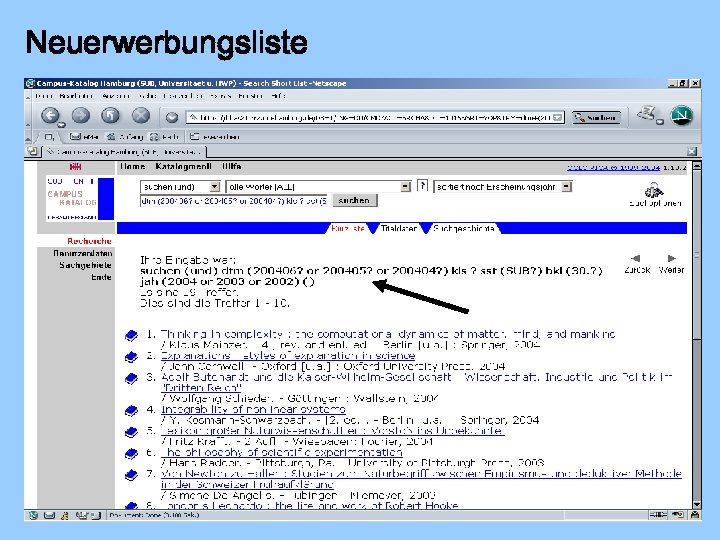Open result 'Integrability of nonlinear systems'
This screenshot has height=540, width=720.
[x=253, y=409]
